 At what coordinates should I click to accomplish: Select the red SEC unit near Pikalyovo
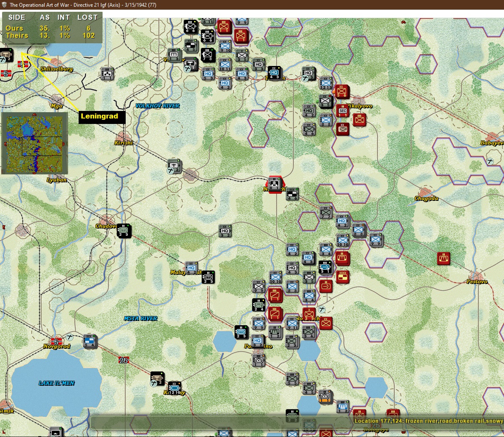point(343,111)
